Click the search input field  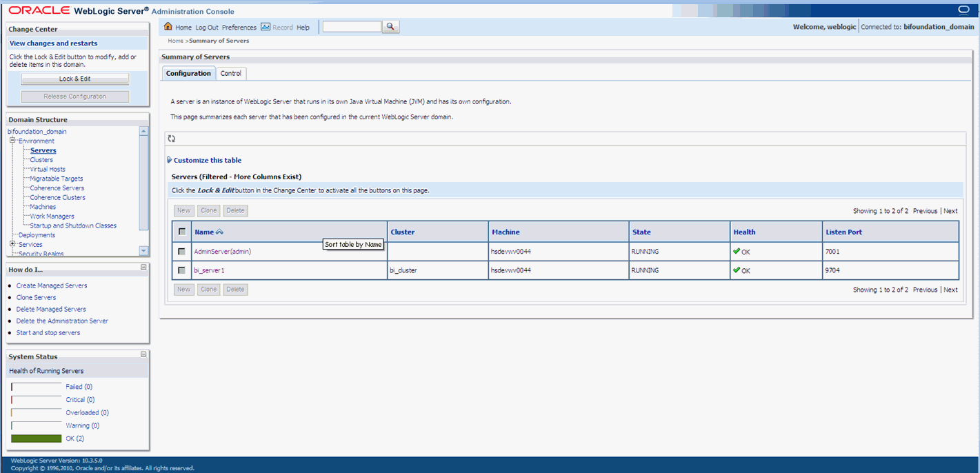[352, 27]
